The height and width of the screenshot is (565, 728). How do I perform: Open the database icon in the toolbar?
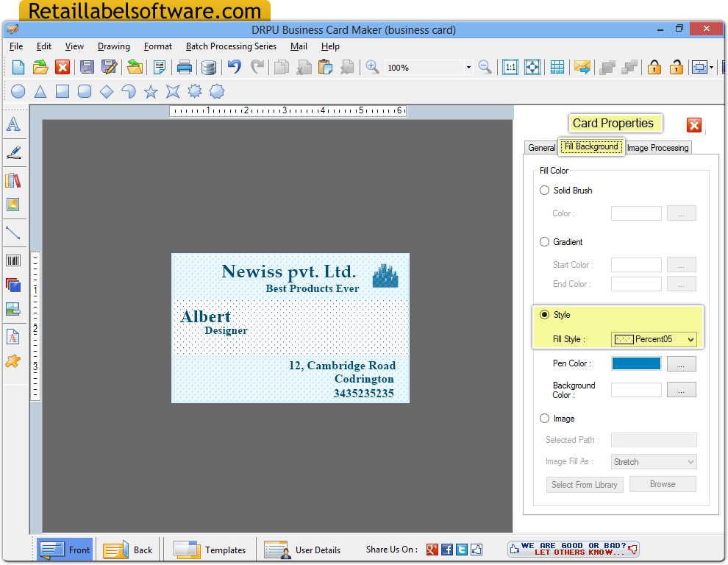[x=209, y=68]
